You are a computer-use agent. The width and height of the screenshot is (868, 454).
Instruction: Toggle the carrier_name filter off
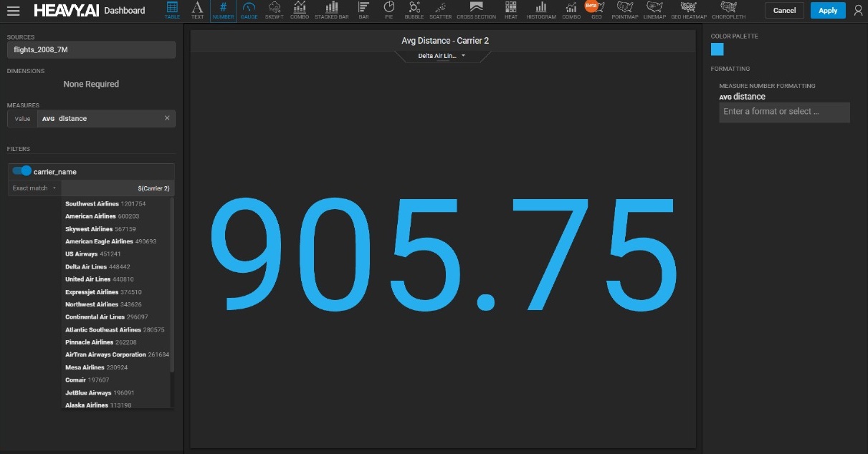(x=22, y=171)
